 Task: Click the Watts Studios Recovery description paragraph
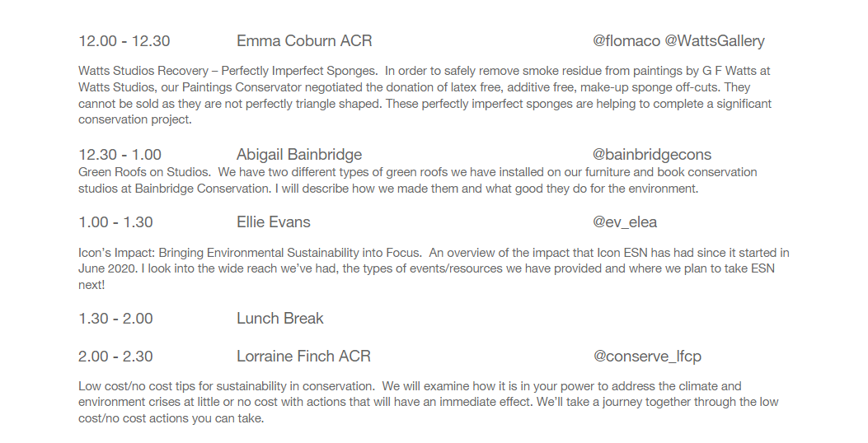tap(425, 96)
